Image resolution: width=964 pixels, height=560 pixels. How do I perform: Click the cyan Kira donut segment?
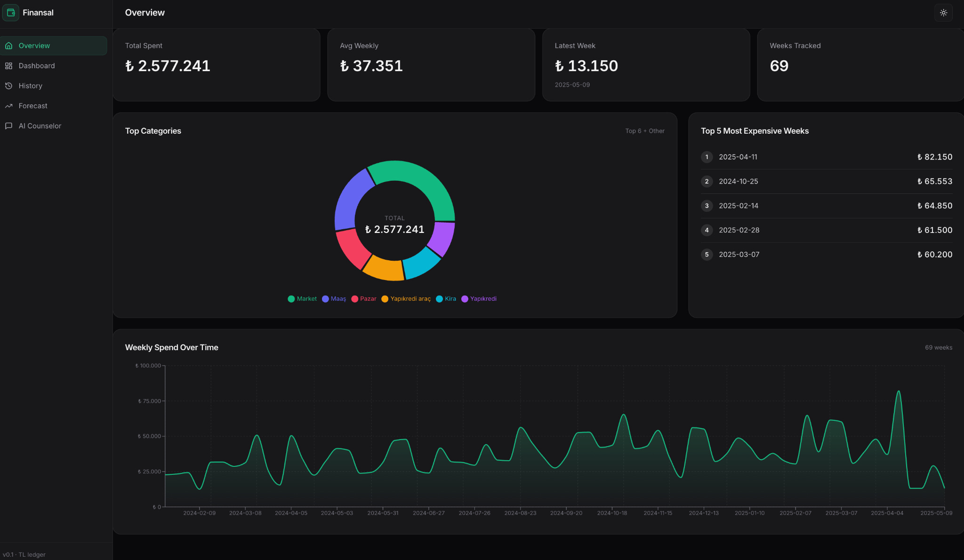pyautogui.click(x=422, y=264)
